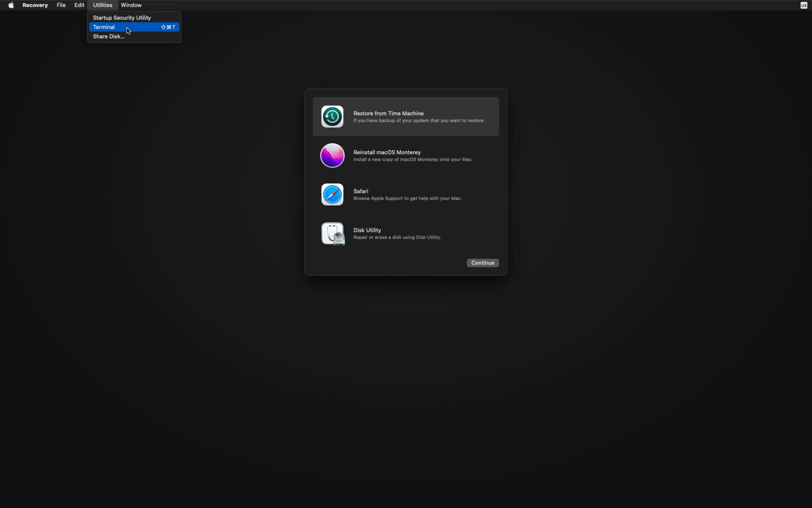Open the Window menu
Viewport: 812px width, 508px height.
131,5
